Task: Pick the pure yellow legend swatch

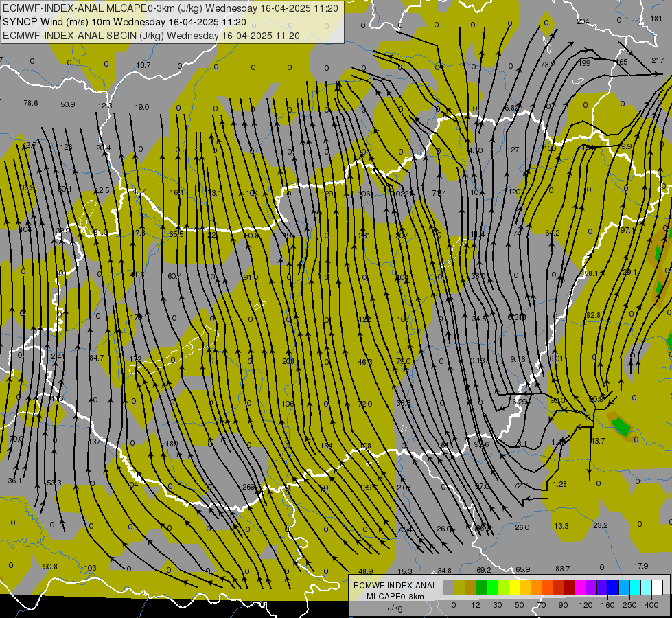Action: click(515, 588)
